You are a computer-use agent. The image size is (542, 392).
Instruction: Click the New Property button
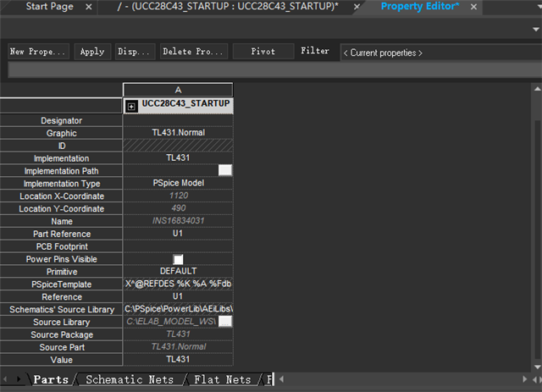38,52
